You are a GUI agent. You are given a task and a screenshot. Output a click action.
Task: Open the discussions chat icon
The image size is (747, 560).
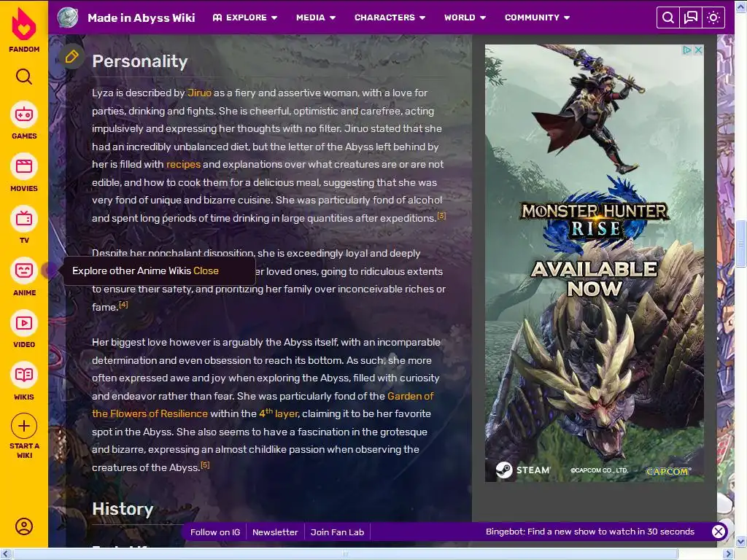coord(691,17)
